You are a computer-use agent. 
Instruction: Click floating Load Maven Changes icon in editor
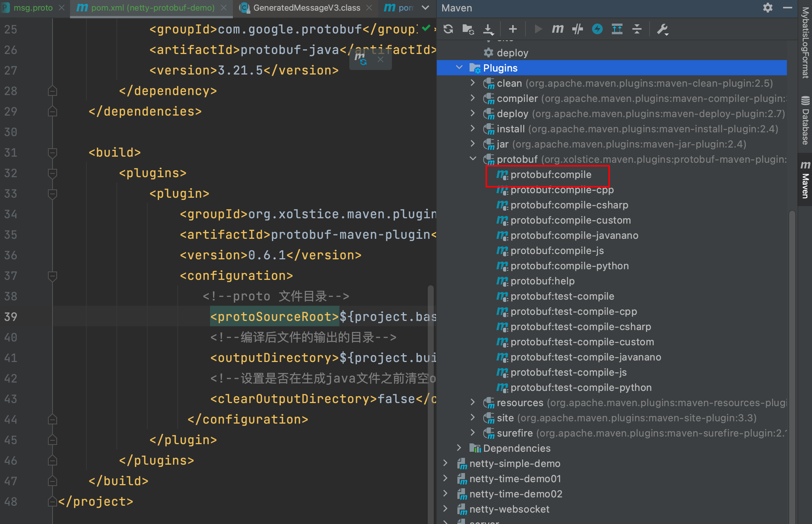point(360,59)
